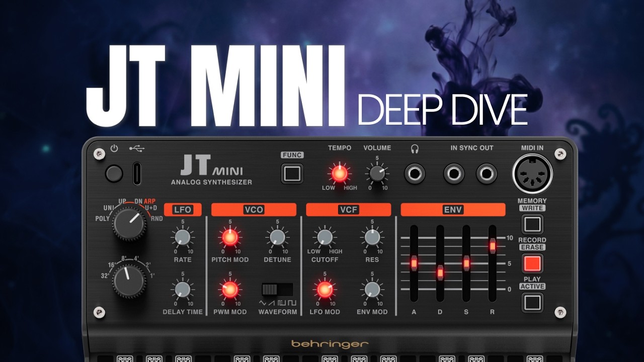Click the USB-C port
Viewport: 644px width, 362px height.
pos(137,173)
